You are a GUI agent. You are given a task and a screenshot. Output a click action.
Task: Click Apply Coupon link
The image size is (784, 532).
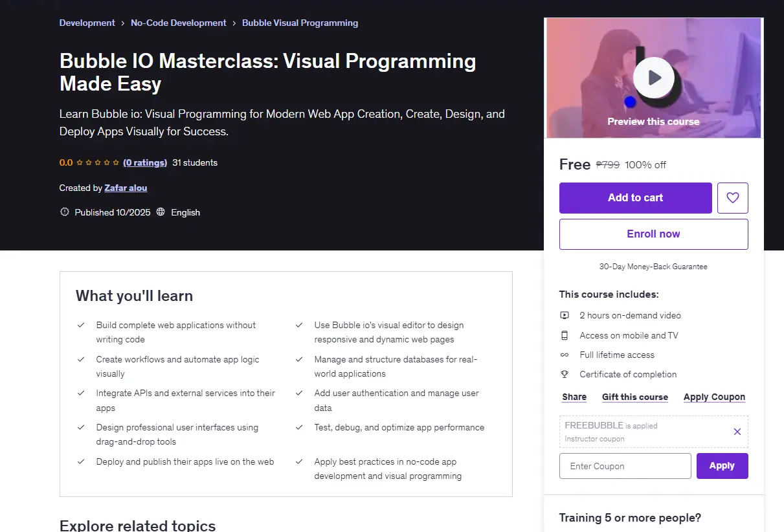pos(715,397)
